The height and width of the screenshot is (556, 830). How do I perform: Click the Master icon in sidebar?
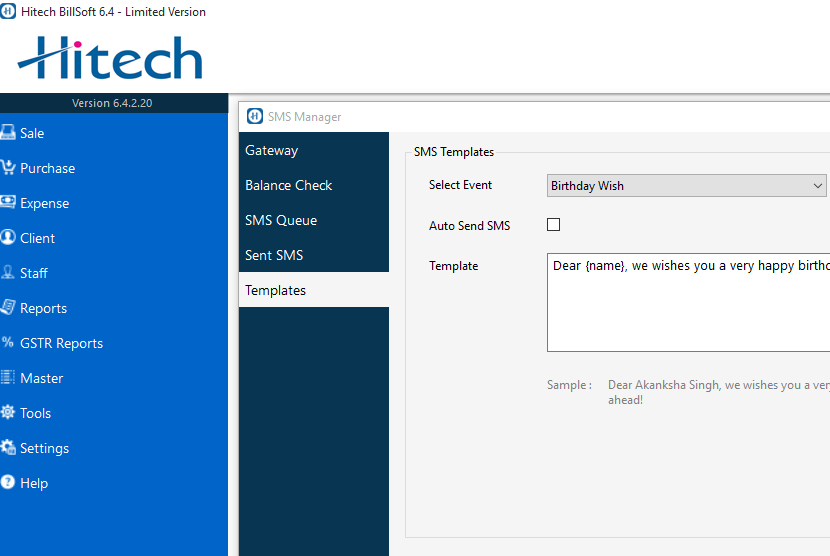(8, 378)
